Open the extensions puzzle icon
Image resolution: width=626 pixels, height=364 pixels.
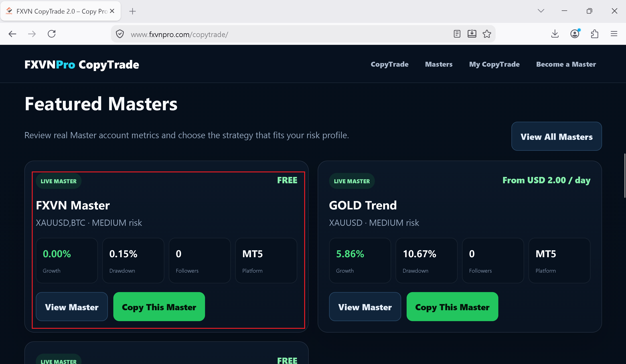pyautogui.click(x=594, y=34)
